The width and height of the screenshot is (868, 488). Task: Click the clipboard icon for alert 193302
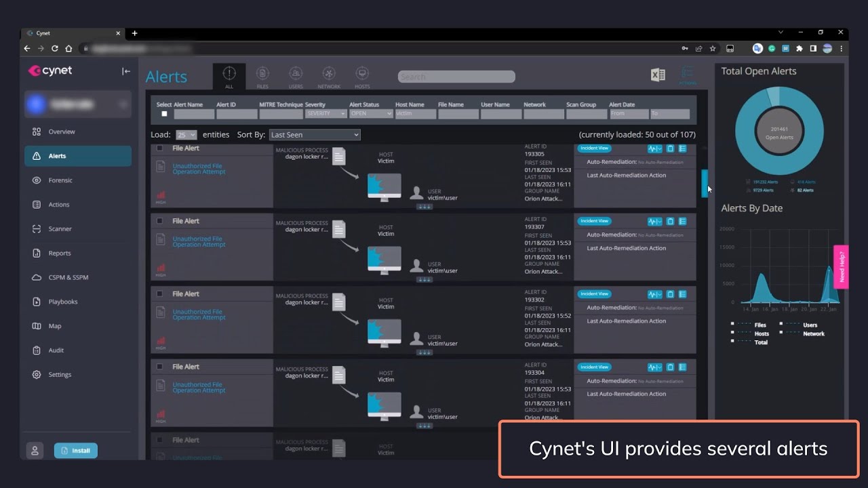click(x=670, y=294)
